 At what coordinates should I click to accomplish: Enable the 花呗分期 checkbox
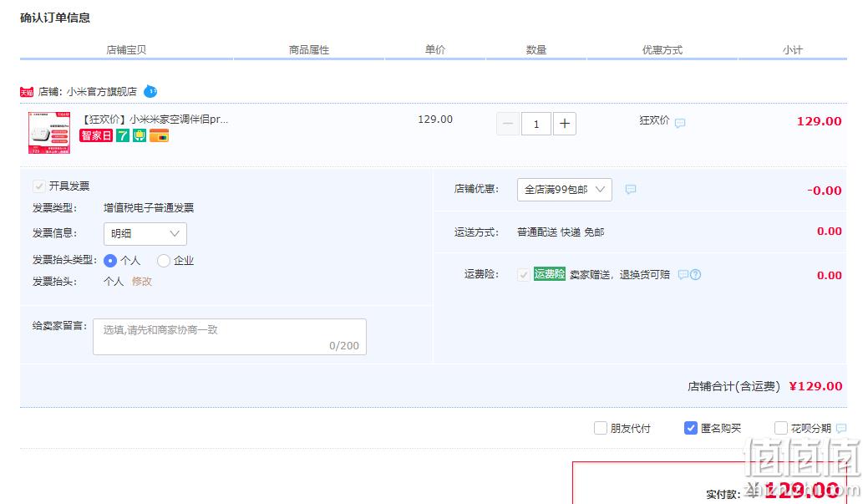(781, 428)
